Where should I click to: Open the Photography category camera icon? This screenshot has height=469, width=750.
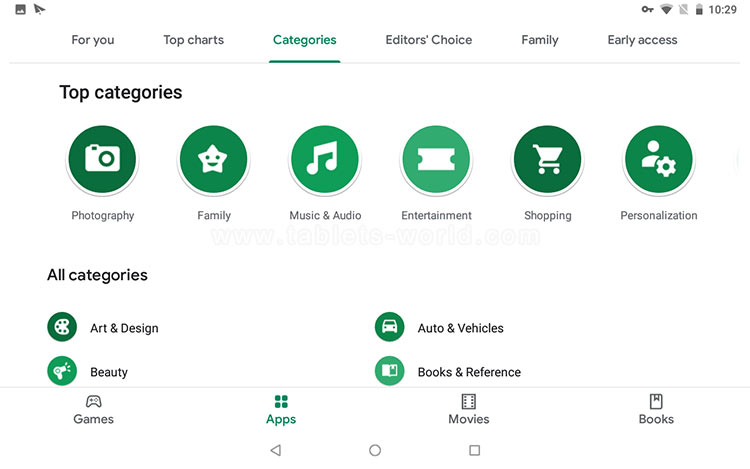pos(102,158)
